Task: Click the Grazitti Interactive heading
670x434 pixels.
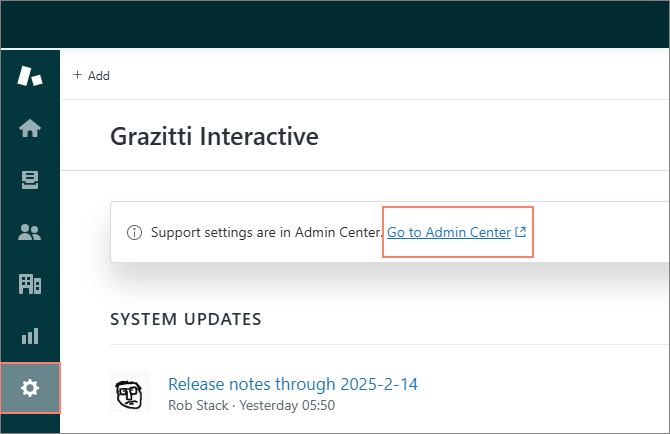Action: point(214,136)
